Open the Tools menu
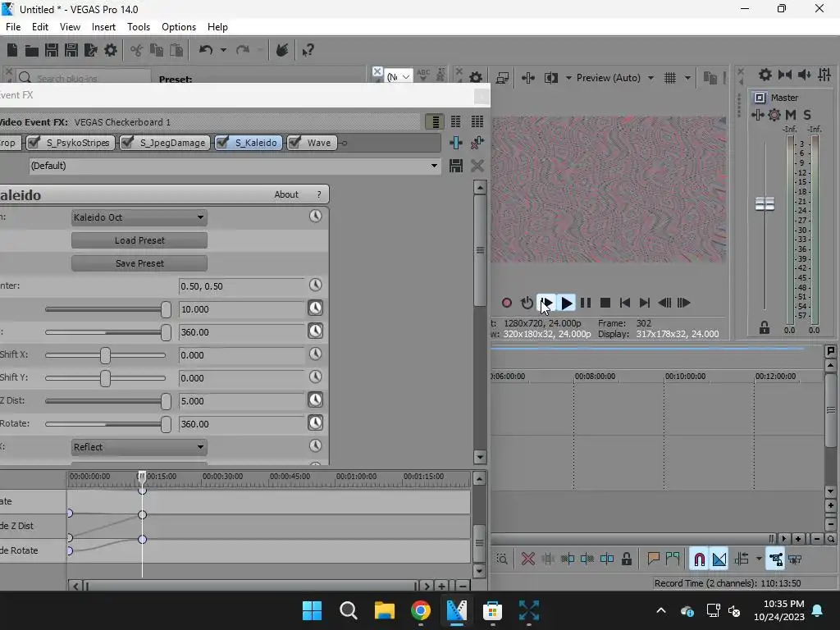 138,27
